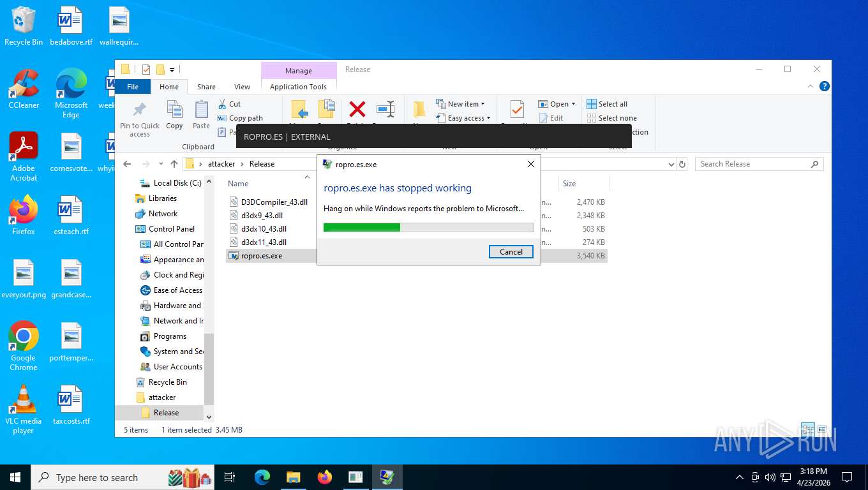Open the Open button dropdown arrow
This screenshot has width=868, height=490.
573,104
